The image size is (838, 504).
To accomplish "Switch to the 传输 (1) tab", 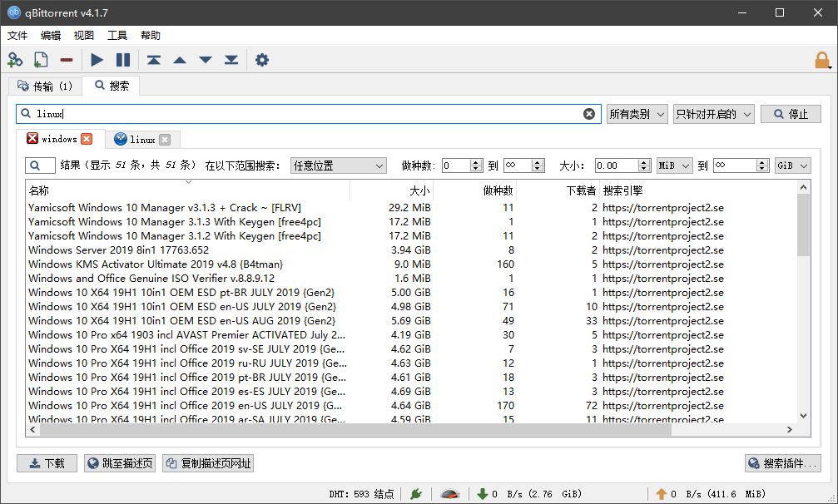I will [45, 86].
